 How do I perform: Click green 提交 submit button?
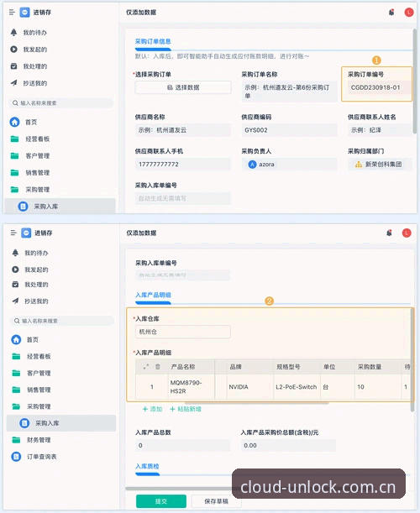(x=161, y=501)
